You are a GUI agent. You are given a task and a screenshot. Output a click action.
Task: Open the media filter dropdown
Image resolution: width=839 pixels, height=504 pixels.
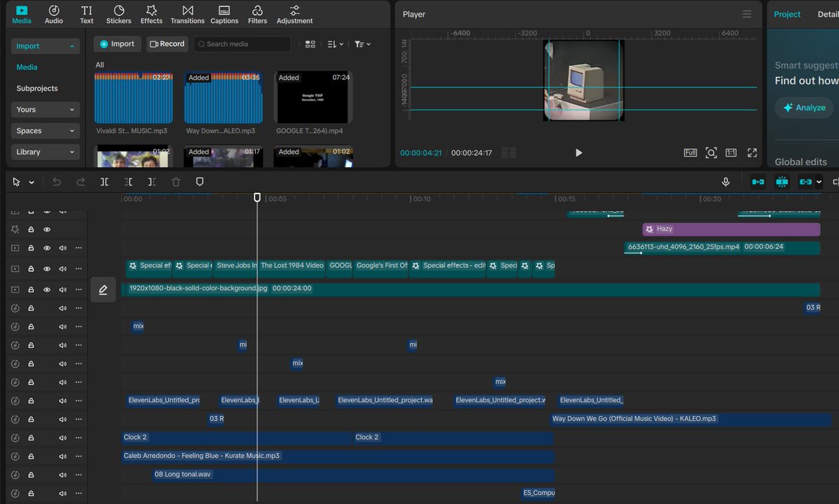tap(362, 44)
